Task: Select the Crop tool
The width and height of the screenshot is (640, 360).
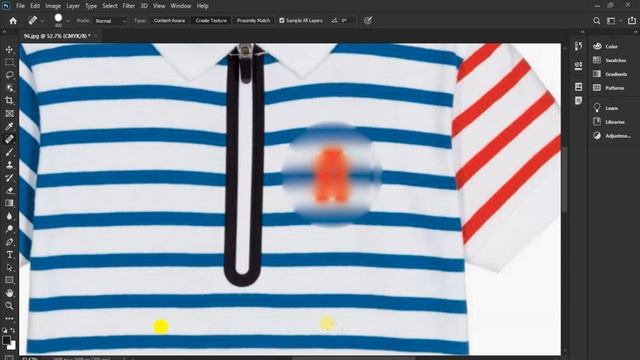Action: pos(9,100)
